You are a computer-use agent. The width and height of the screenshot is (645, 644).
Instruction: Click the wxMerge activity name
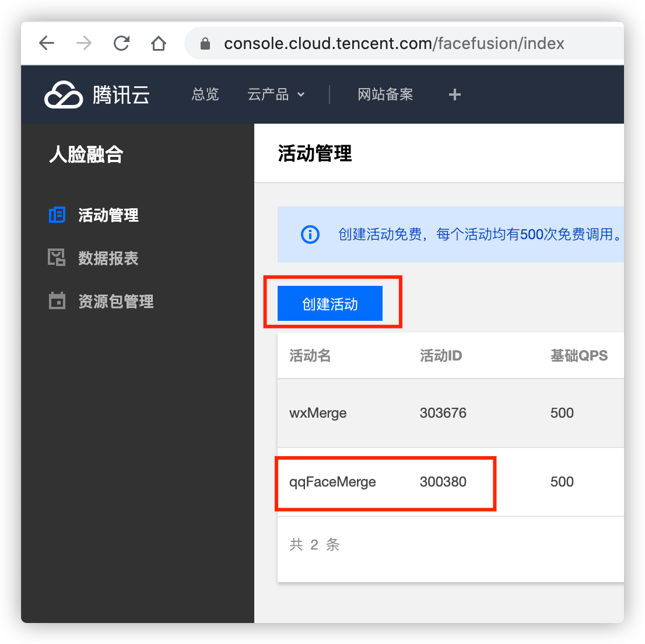(x=318, y=413)
